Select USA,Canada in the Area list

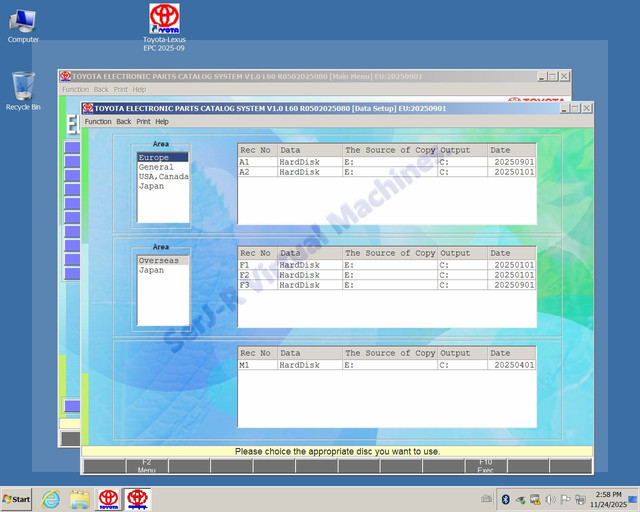(163, 176)
